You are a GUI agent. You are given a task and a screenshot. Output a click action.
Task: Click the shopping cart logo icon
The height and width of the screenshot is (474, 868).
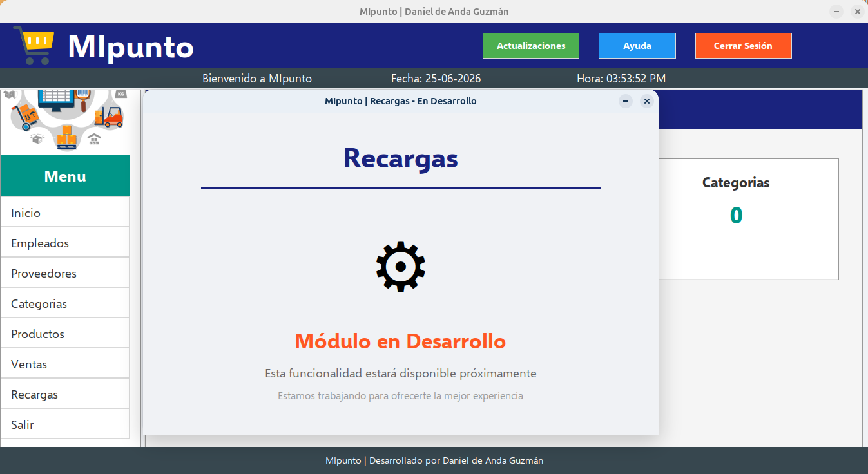pyautogui.click(x=34, y=46)
